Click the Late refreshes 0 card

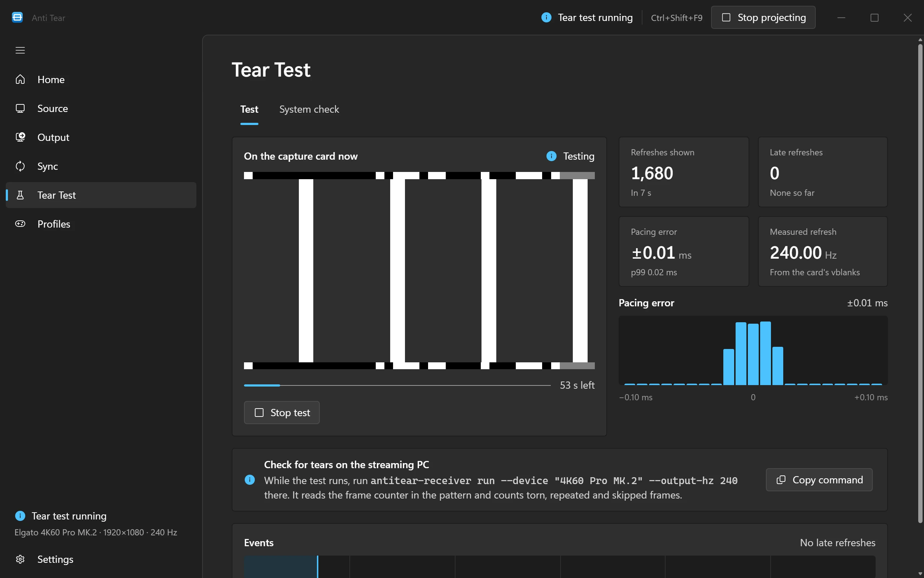click(823, 172)
